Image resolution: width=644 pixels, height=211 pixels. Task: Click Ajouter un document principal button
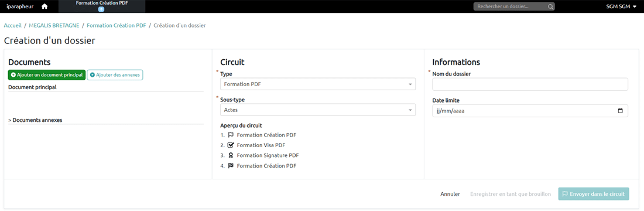[x=47, y=75]
